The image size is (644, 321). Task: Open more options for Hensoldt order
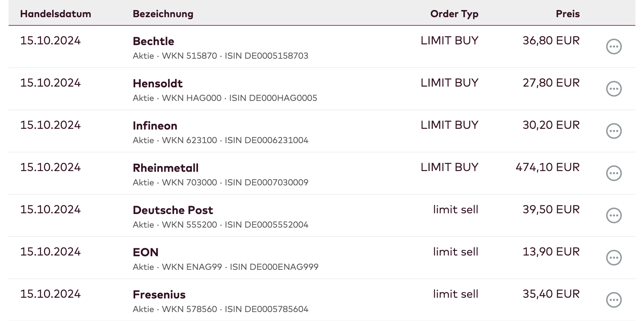click(x=614, y=89)
